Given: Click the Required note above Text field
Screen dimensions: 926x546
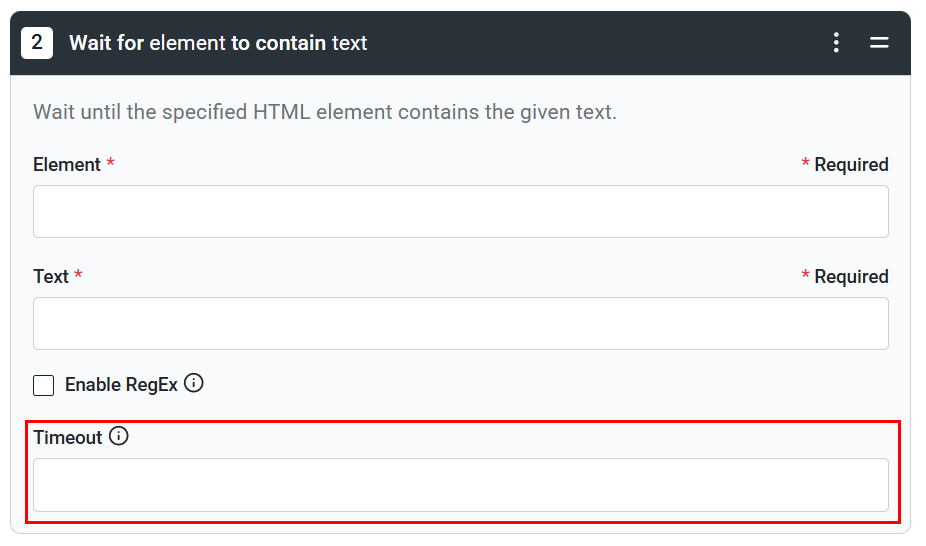Looking at the screenshot, I should coord(850,277).
